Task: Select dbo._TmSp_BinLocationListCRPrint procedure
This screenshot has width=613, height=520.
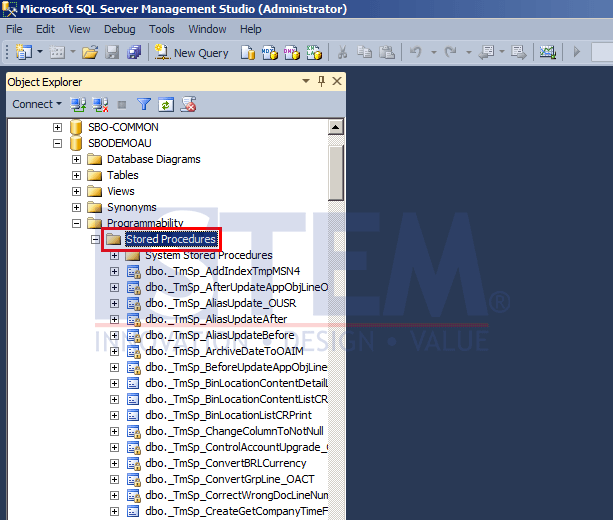Action: point(228,415)
